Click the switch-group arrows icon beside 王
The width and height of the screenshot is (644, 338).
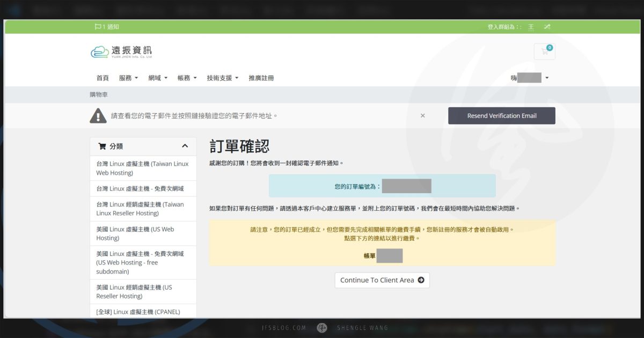pyautogui.click(x=546, y=26)
